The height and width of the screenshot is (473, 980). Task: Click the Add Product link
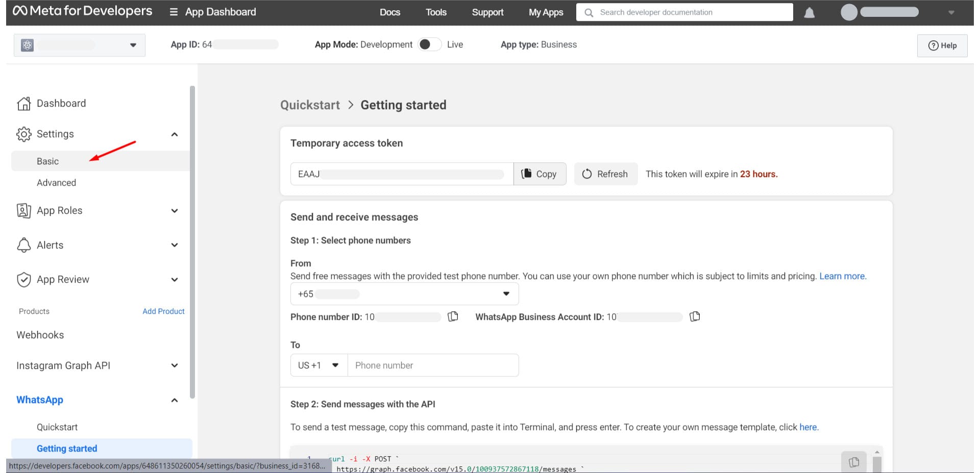click(x=163, y=311)
